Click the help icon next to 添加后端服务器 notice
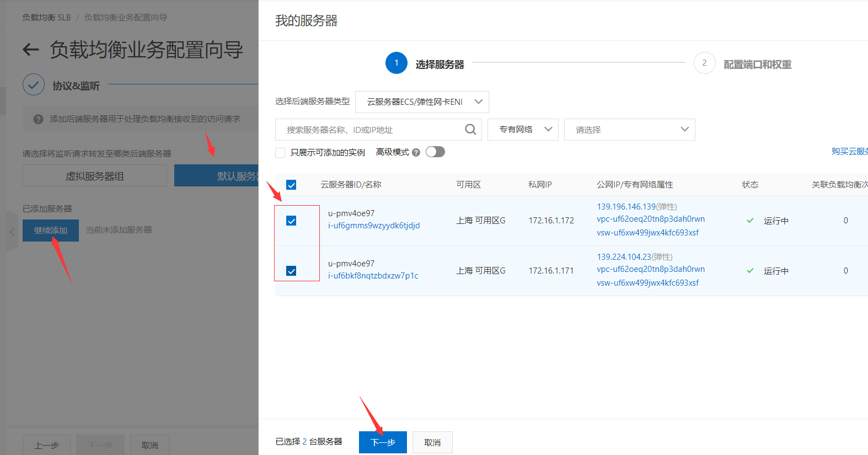Screen dimensions: 868x455 38,119
